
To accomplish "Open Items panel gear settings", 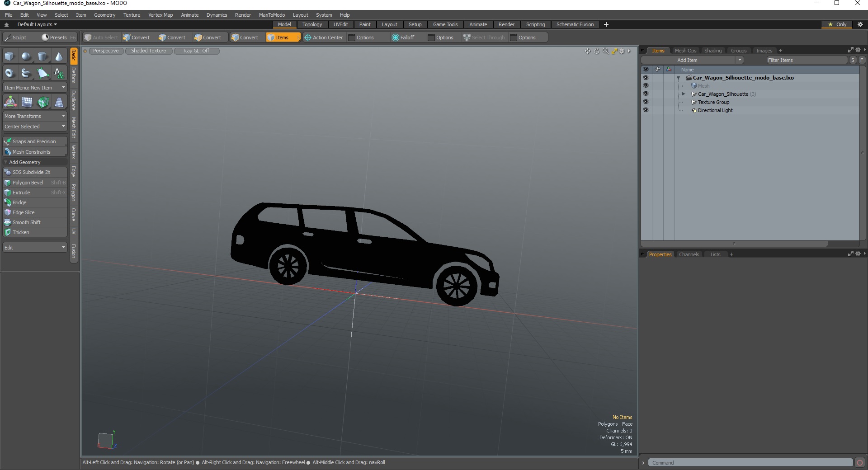I will click(x=858, y=50).
